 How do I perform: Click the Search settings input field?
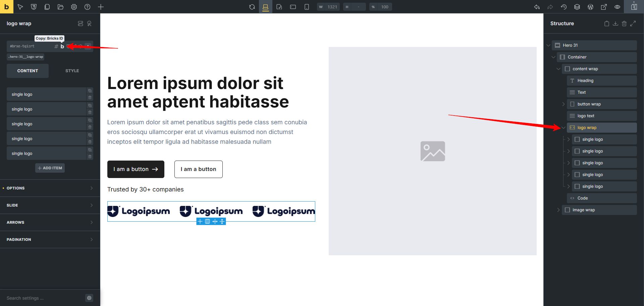click(44, 298)
